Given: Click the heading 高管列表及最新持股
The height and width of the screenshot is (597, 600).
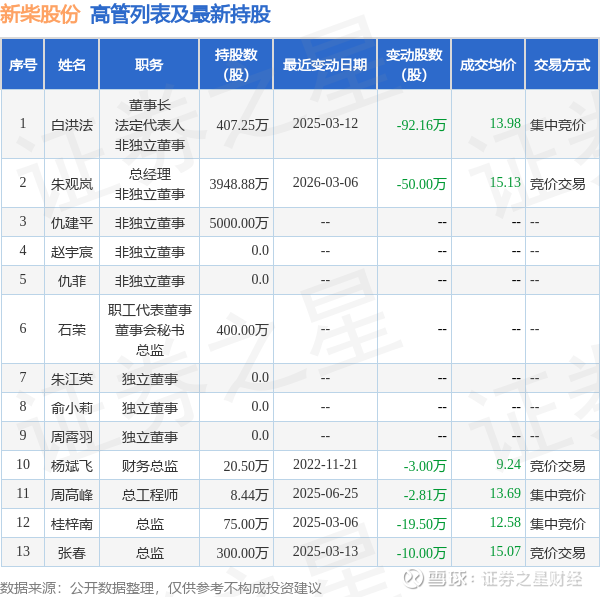Looking at the screenshot, I should click(180, 14).
